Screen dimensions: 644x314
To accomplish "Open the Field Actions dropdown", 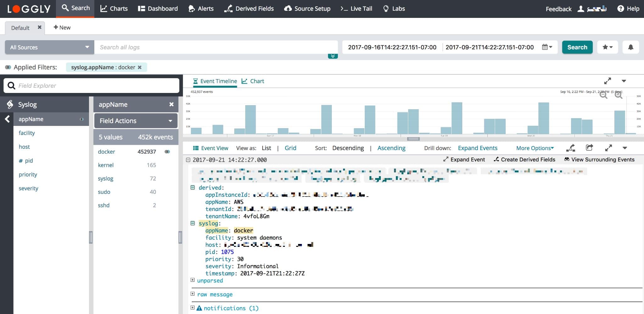I will tap(136, 121).
